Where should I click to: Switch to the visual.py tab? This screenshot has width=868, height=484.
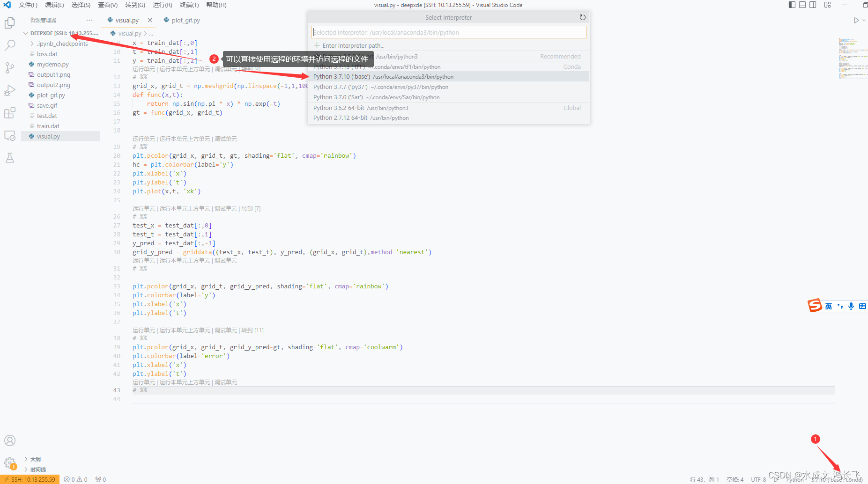[127, 20]
